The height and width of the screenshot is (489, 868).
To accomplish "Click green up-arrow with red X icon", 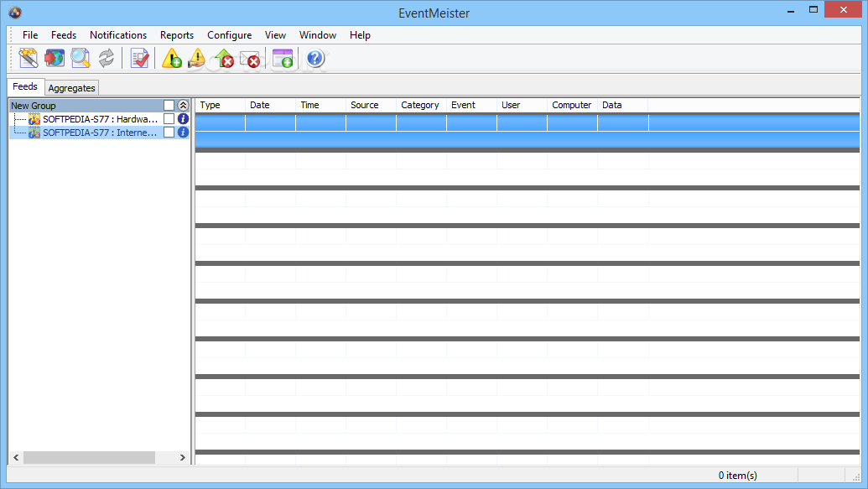I will tap(224, 58).
